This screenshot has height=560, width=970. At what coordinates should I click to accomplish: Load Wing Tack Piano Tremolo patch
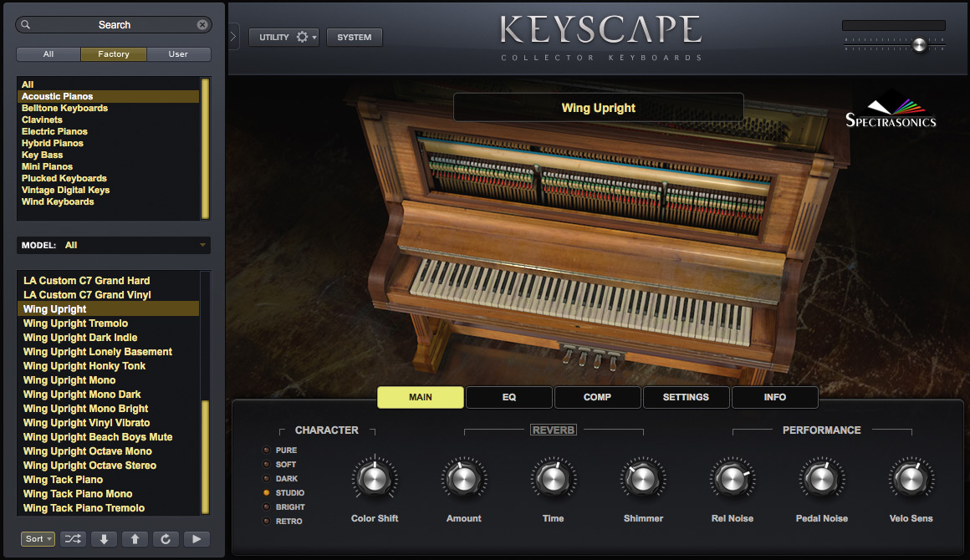click(x=108, y=508)
